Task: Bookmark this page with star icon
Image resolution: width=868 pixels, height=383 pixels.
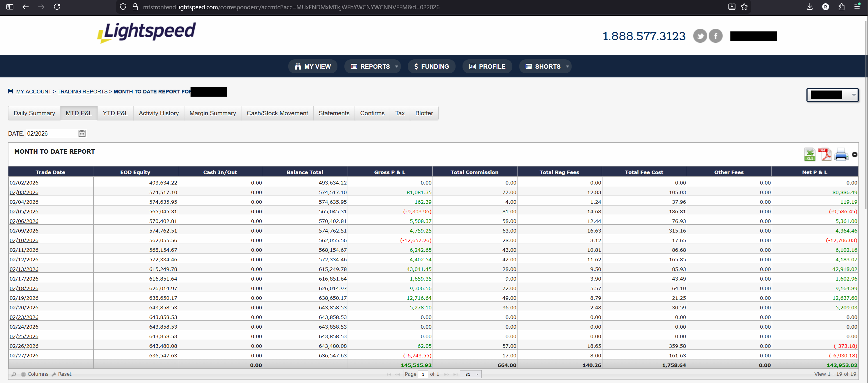Action: [x=744, y=7]
